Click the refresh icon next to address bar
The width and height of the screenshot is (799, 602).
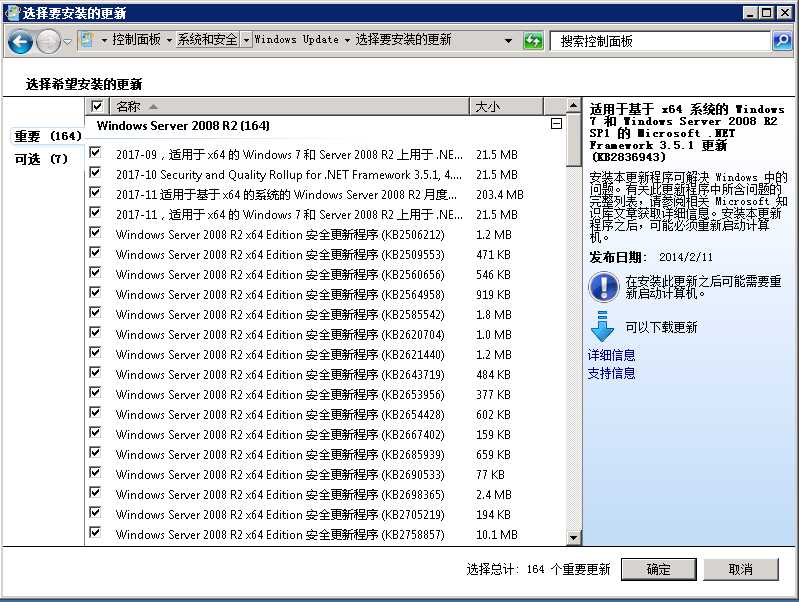click(x=533, y=41)
